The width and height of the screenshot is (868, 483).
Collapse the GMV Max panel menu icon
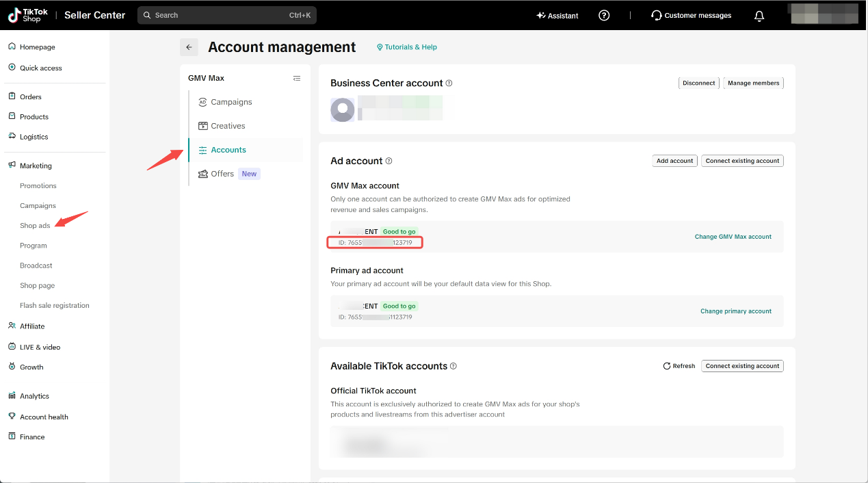pos(297,78)
